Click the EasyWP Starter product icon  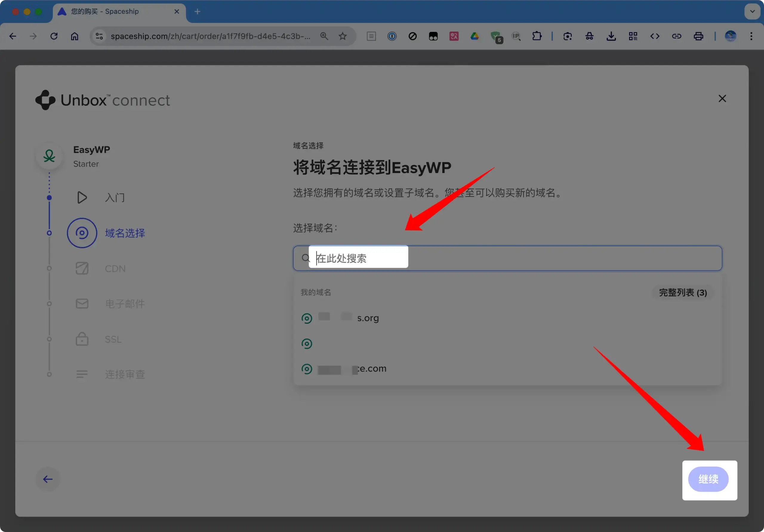[49, 156]
